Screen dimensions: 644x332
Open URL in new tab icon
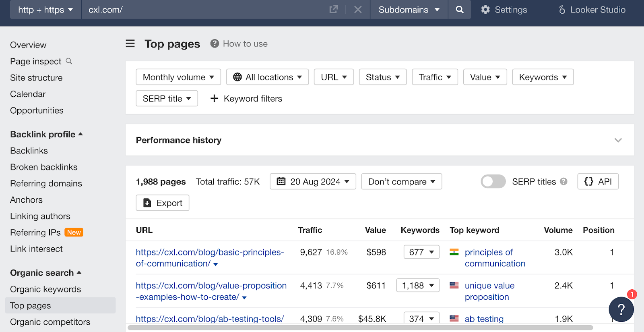(x=333, y=9)
